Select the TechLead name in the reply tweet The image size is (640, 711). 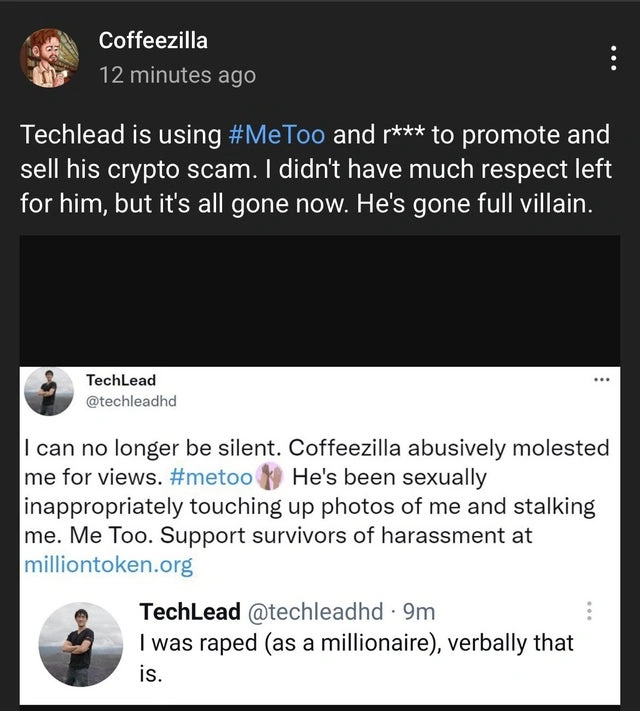pyautogui.click(x=189, y=612)
